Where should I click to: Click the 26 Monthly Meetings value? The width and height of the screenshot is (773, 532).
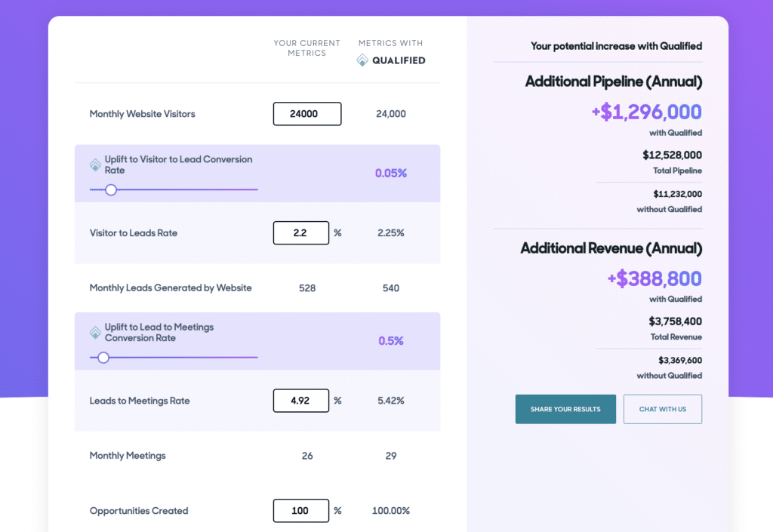point(307,456)
